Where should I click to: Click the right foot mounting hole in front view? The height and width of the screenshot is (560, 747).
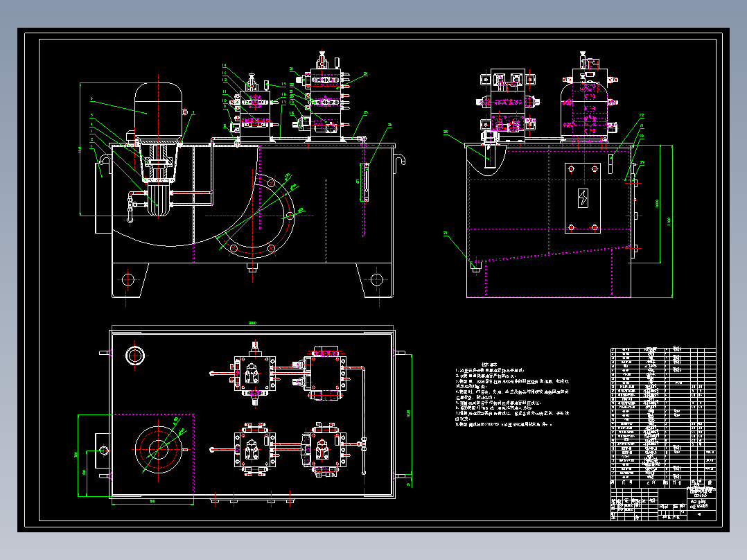pyautogui.click(x=377, y=279)
